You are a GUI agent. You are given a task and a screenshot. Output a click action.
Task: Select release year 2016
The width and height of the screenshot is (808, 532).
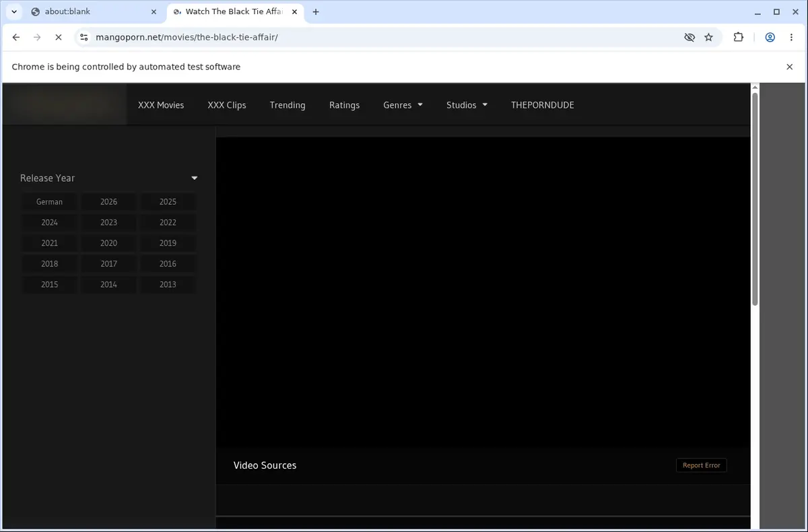pos(168,264)
